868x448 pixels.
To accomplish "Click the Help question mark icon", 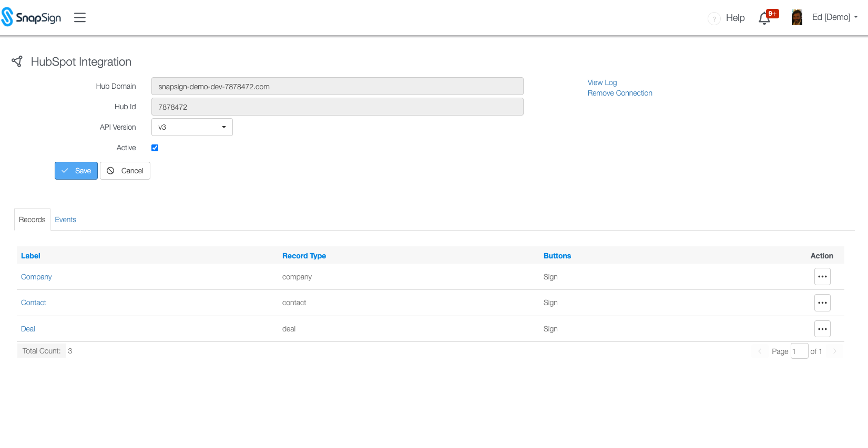I will tap(714, 18).
